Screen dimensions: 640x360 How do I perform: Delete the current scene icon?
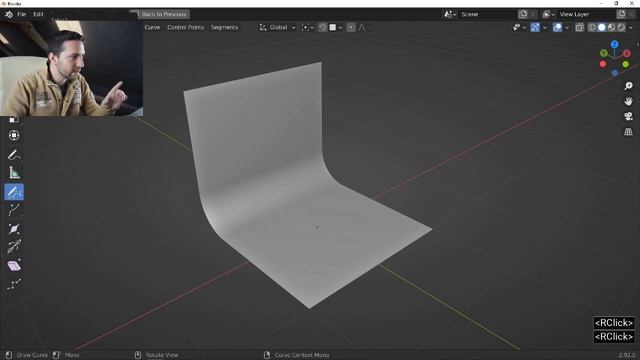[x=533, y=14]
